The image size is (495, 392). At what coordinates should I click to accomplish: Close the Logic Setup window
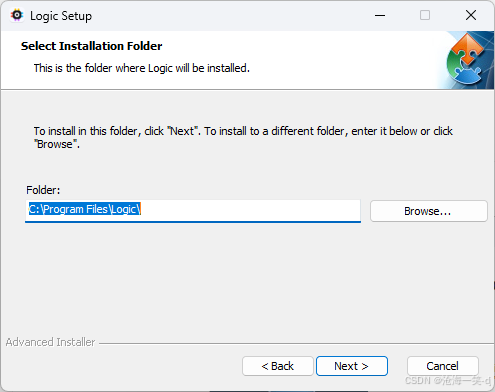tap(471, 15)
